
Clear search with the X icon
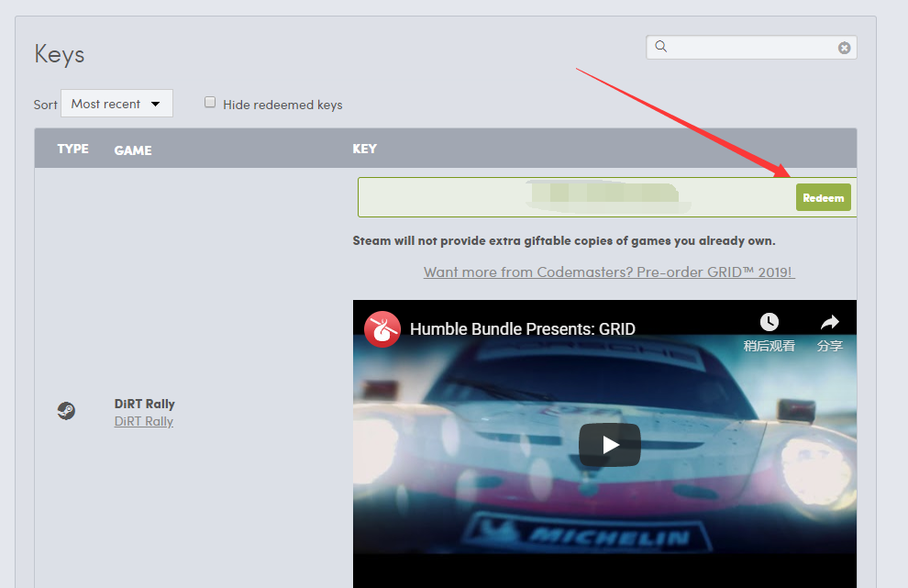(x=845, y=48)
